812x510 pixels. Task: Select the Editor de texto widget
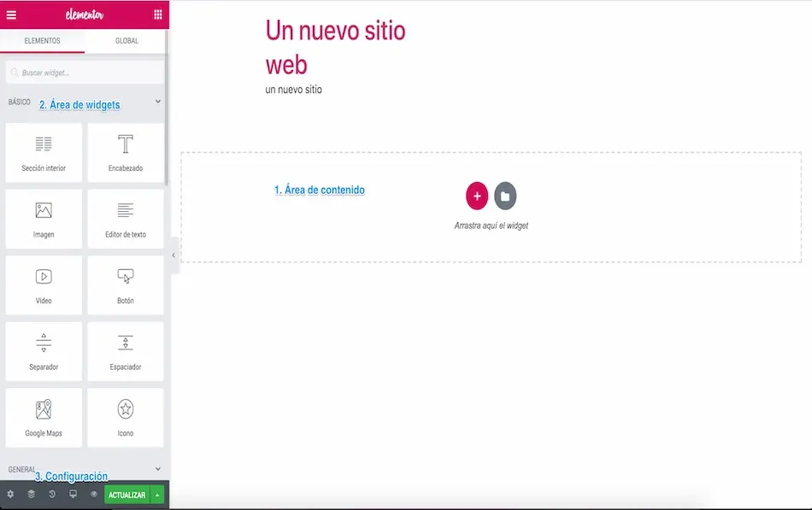126,219
